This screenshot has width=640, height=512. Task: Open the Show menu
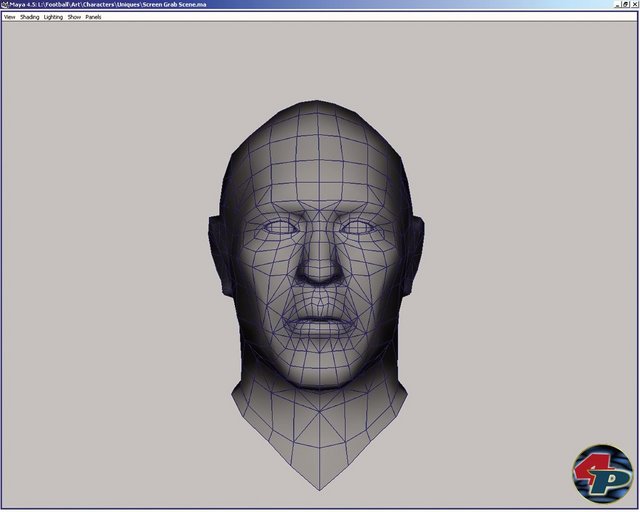pos(74,17)
